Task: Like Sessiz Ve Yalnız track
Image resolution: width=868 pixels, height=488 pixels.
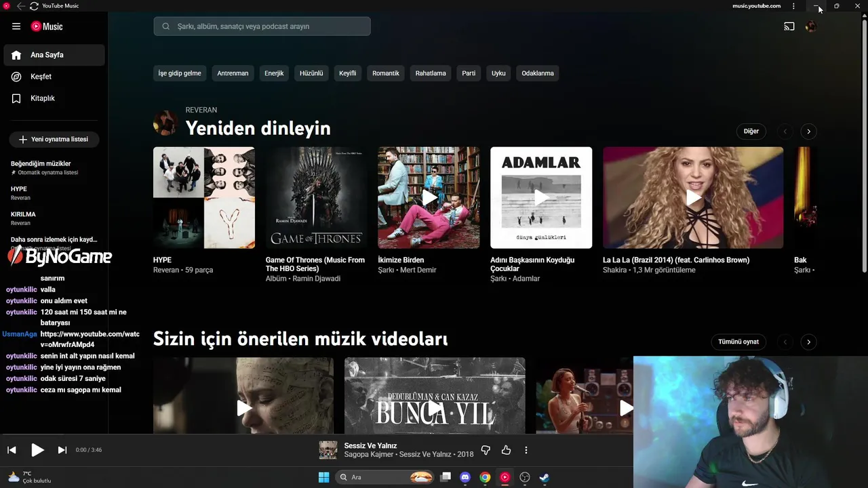Action: tap(506, 450)
